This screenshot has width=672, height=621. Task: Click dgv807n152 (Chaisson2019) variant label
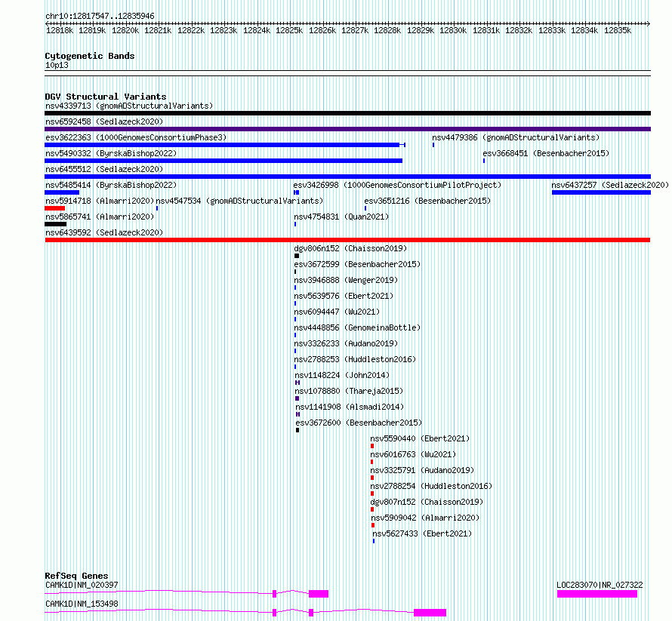427,502
